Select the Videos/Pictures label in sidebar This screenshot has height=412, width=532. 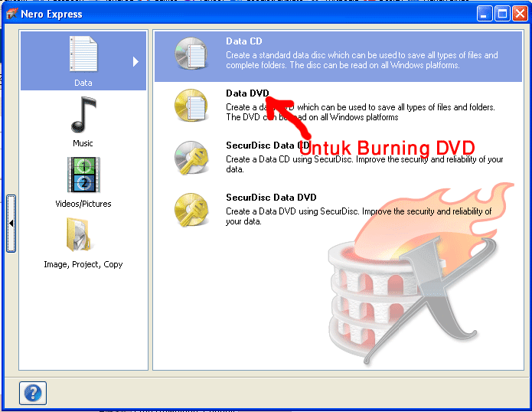point(83,204)
